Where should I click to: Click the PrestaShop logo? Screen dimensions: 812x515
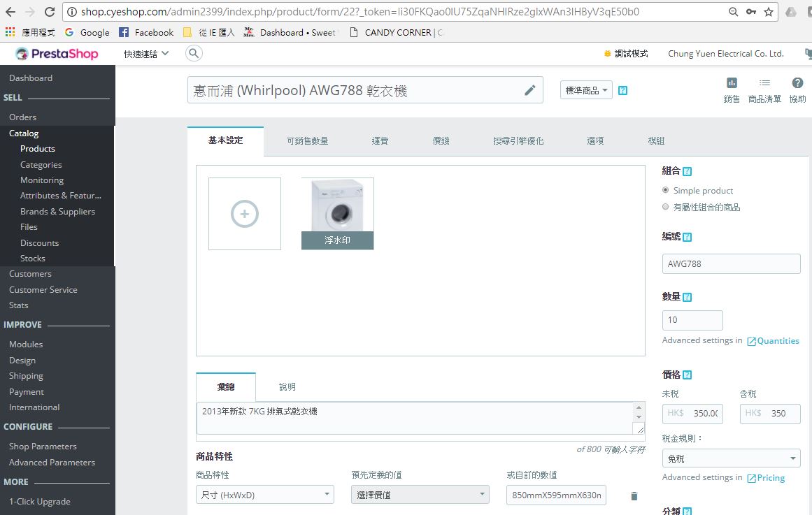(57, 53)
